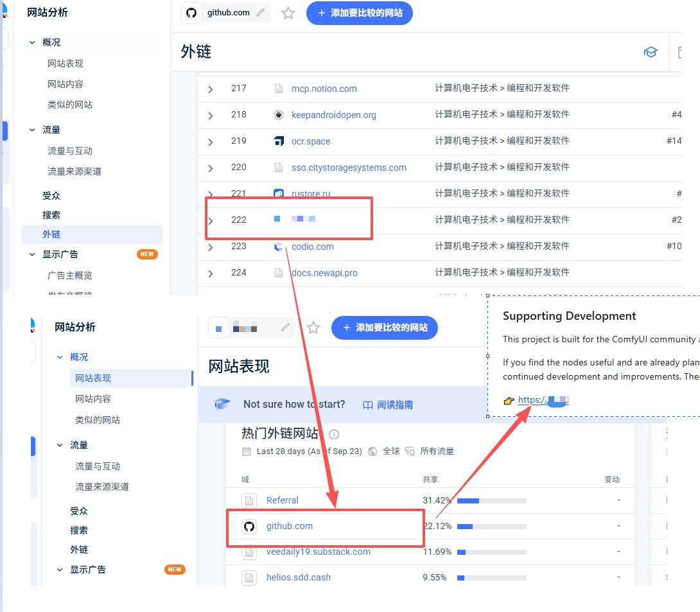Screen dimensions: 700x612
Task: Click the GitHub icon in the github.com referral row
Action: pos(249,527)
